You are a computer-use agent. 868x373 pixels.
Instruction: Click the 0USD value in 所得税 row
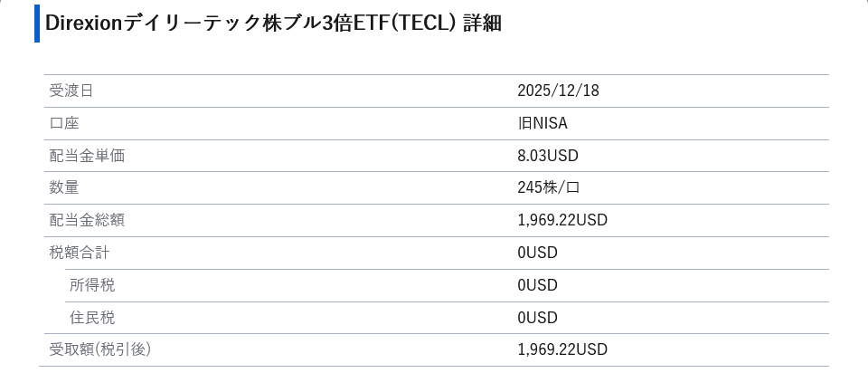click(x=538, y=285)
